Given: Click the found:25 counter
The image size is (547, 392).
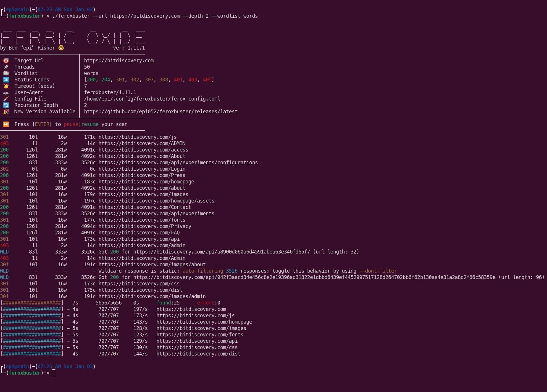Looking at the screenshot, I should (168, 303).
